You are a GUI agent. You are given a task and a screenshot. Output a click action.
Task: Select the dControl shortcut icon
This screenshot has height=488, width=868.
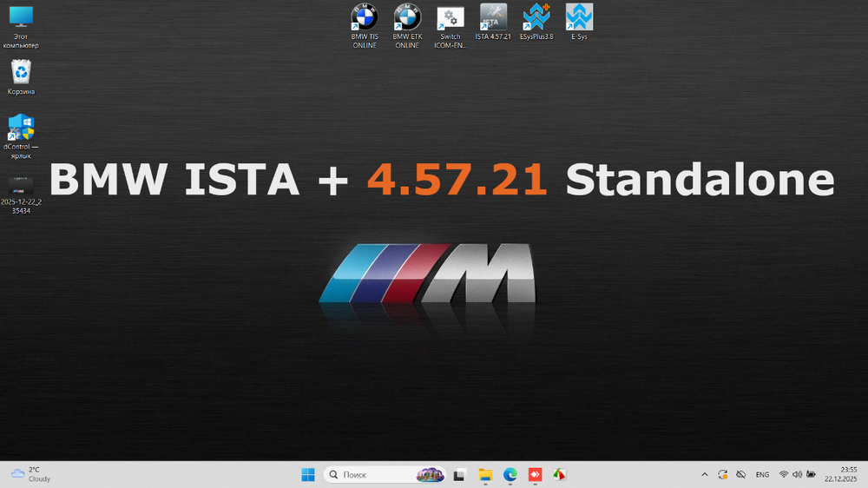[x=21, y=128]
